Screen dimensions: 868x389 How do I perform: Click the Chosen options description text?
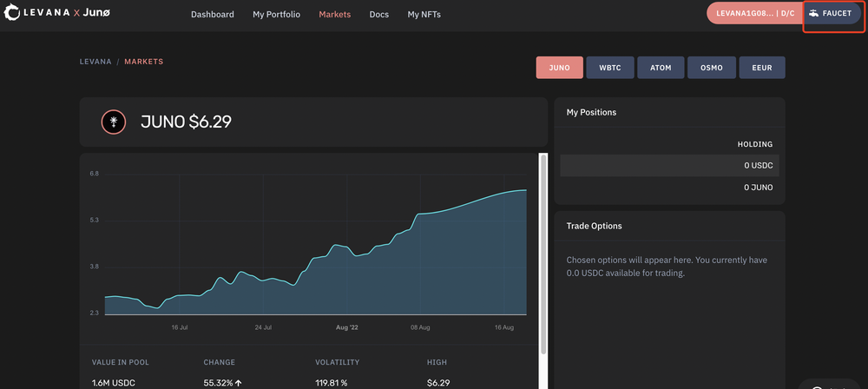click(667, 267)
